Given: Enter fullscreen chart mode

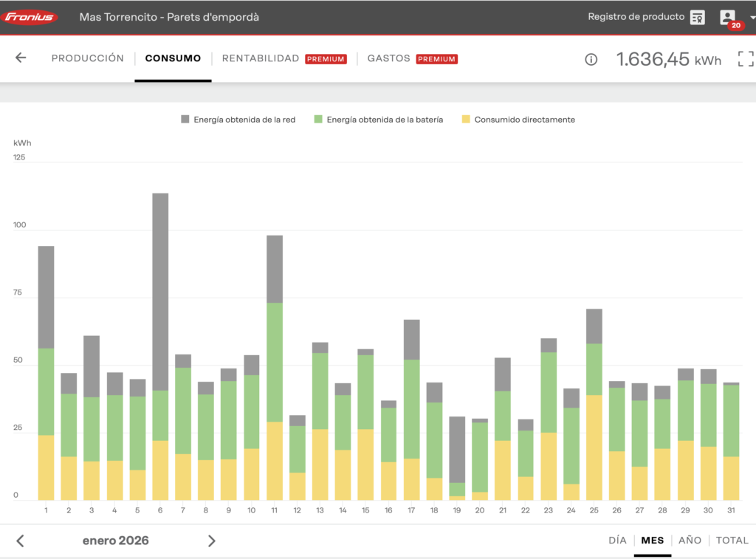Looking at the screenshot, I should (x=746, y=59).
